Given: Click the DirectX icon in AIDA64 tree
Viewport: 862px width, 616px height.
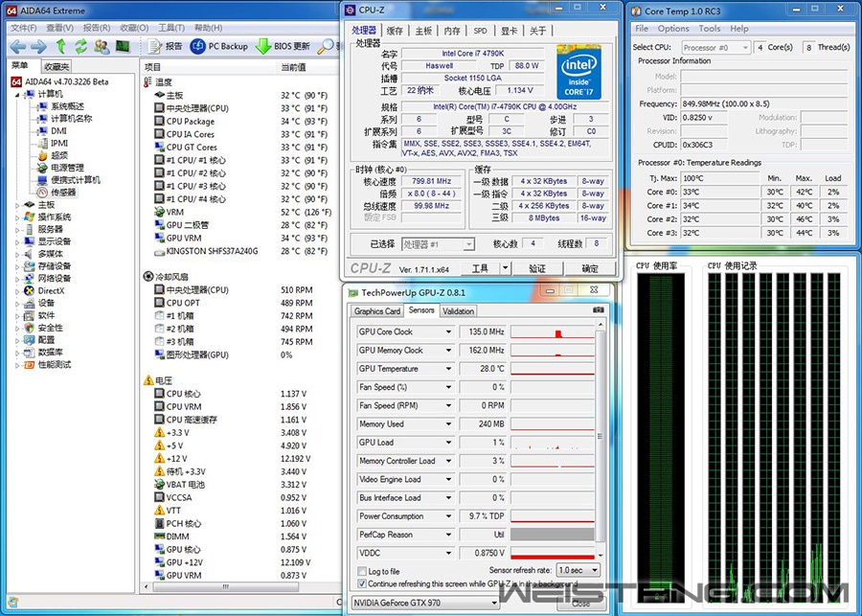Looking at the screenshot, I should (x=30, y=290).
